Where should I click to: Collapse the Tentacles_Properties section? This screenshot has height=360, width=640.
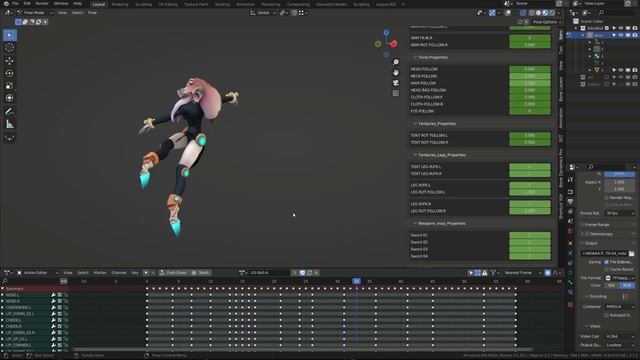415,124
